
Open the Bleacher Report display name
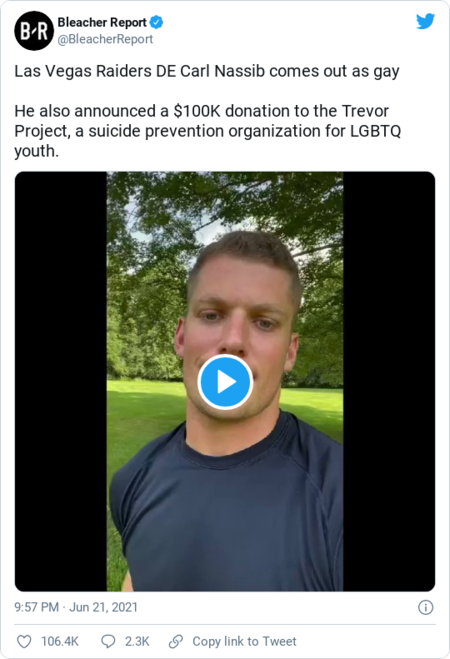[102, 22]
